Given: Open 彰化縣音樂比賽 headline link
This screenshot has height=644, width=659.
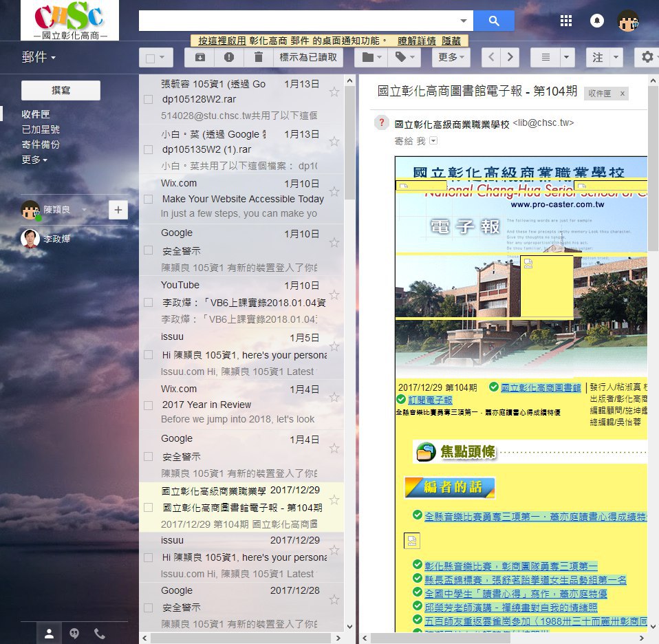Looking at the screenshot, I should click(510, 566).
